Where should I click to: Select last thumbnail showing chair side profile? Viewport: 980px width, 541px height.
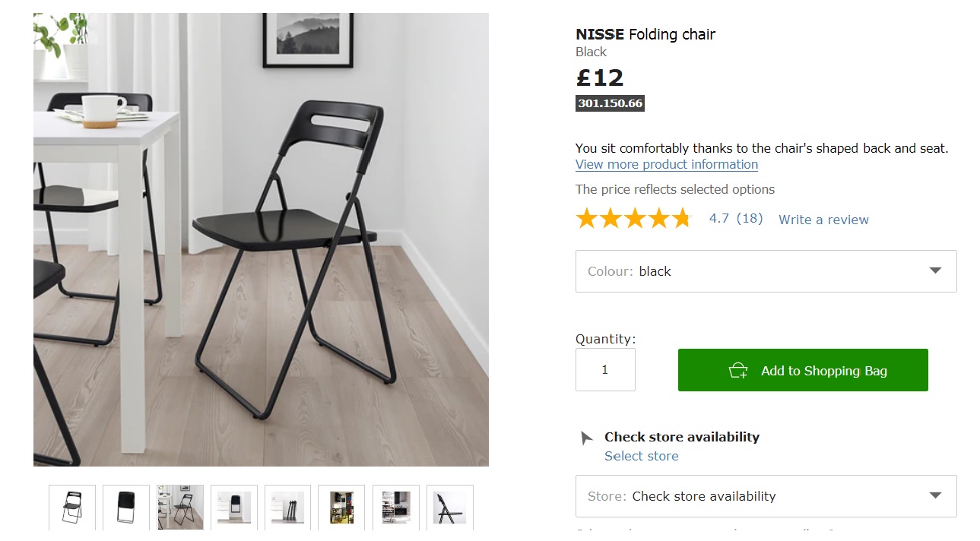(x=450, y=507)
